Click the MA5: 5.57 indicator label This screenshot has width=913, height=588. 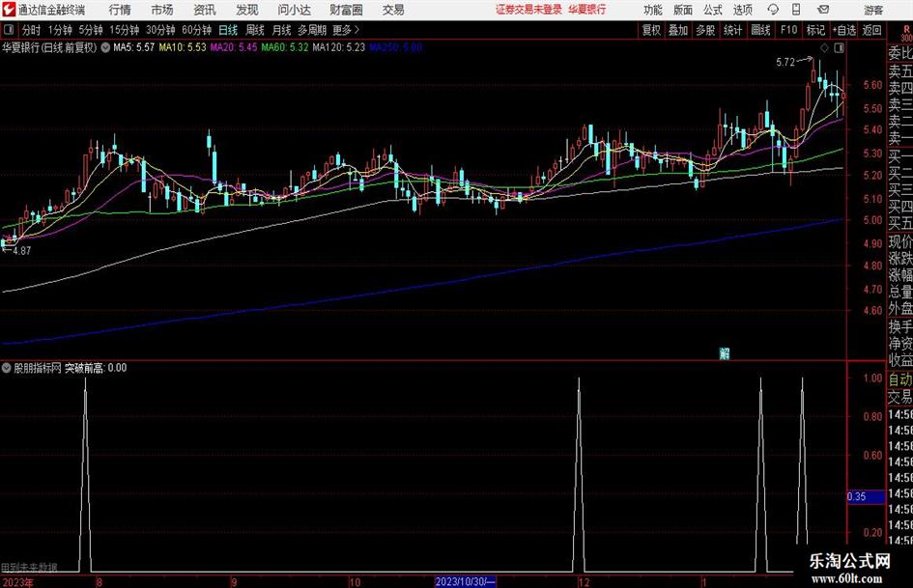[x=134, y=47]
